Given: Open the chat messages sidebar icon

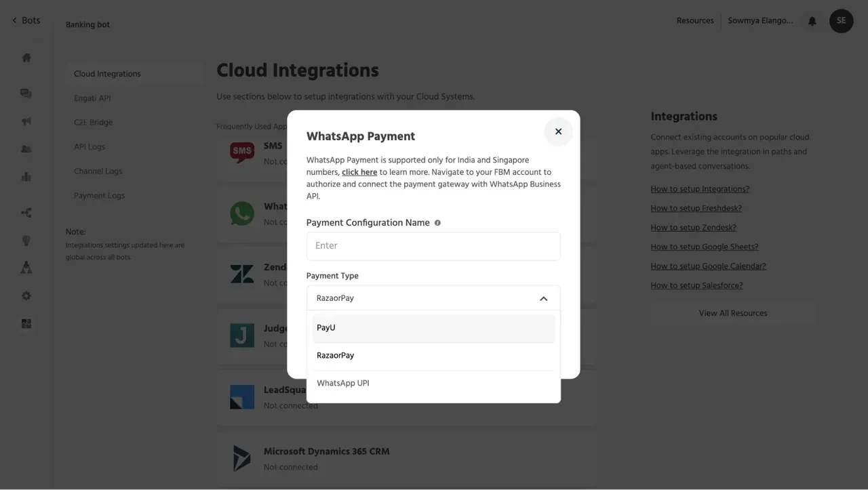Looking at the screenshot, I should click(26, 94).
